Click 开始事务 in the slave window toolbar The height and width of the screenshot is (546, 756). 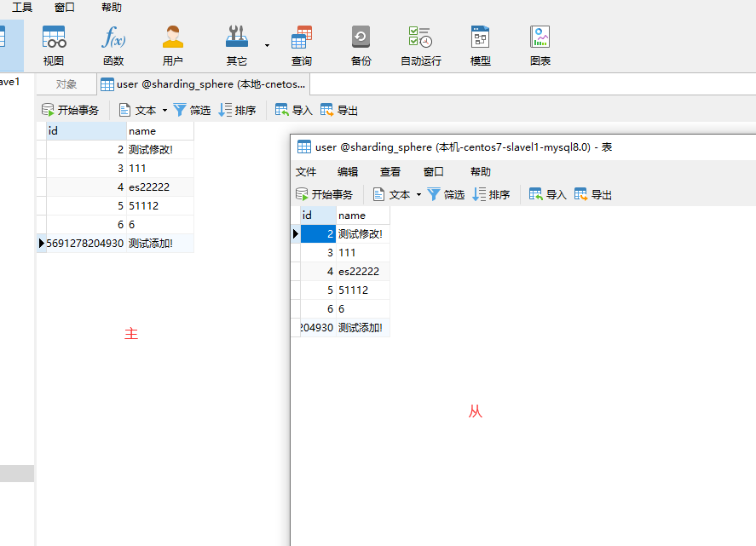point(324,195)
